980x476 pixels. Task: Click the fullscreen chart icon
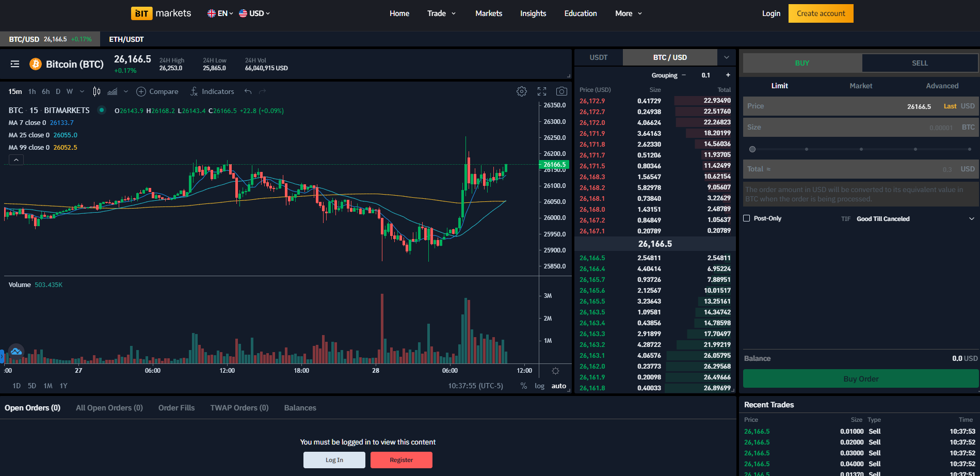click(541, 91)
